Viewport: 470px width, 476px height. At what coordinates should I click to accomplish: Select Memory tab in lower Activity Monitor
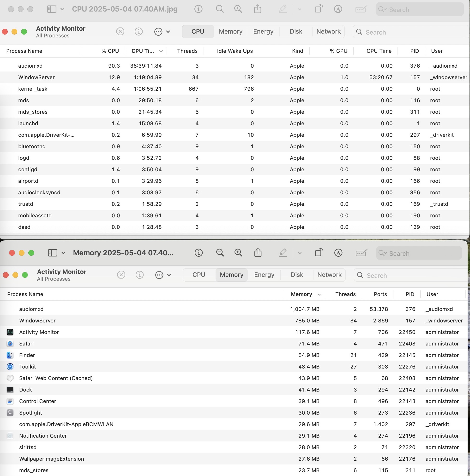coord(232,275)
